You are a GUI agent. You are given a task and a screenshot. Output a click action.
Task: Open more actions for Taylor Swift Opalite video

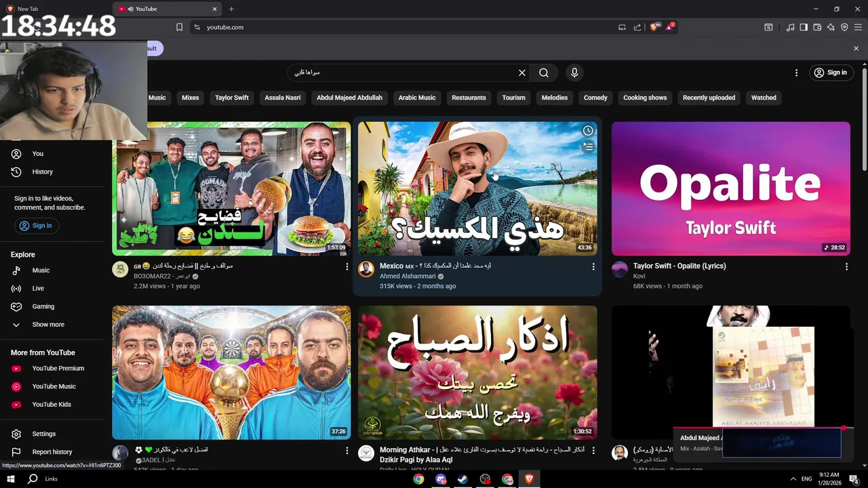click(846, 267)
